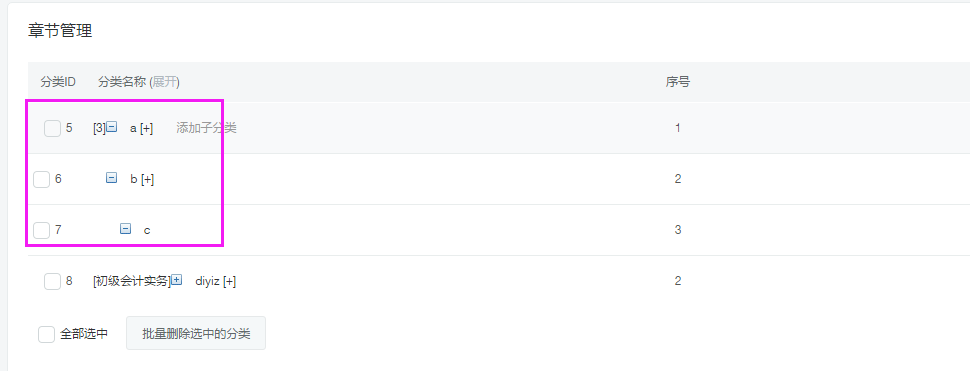970x371 pixels.
Task: Click the 序号 column header
Action: pyautogui.click(x=677, y=82)
